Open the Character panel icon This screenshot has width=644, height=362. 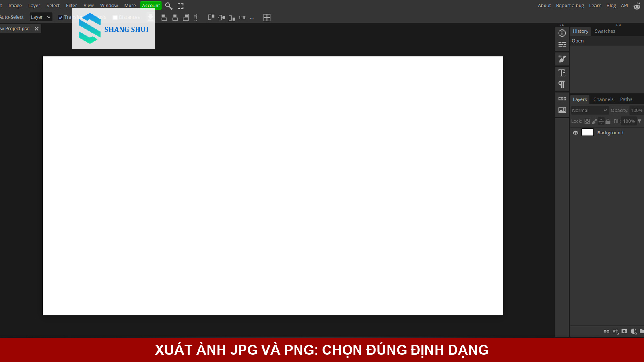tap(562, 73)
